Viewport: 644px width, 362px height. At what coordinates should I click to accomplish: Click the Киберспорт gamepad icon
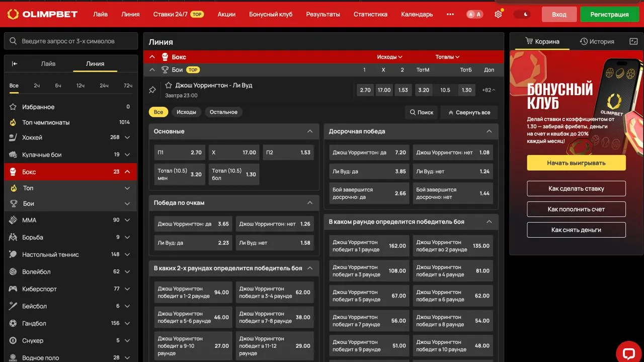click(13, 289)
